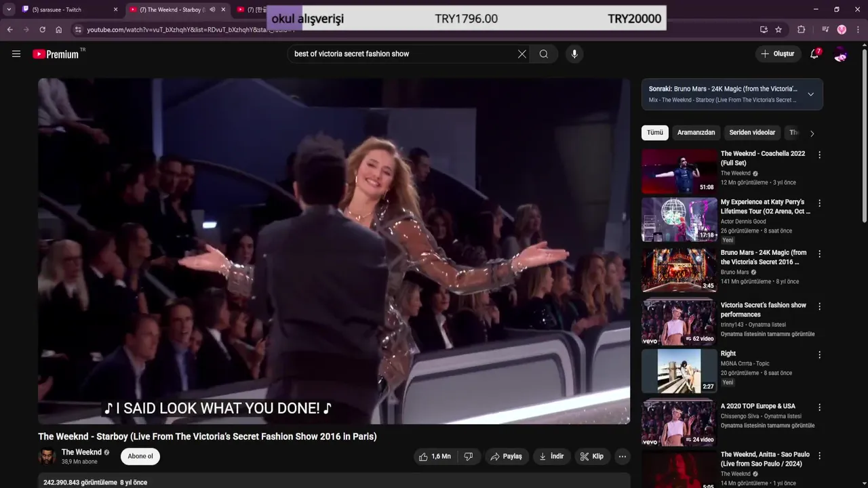Viewport: 868px width, 488px height.
Task: Open the 62 video playlist thumbnail
Action: coord(679,323)
